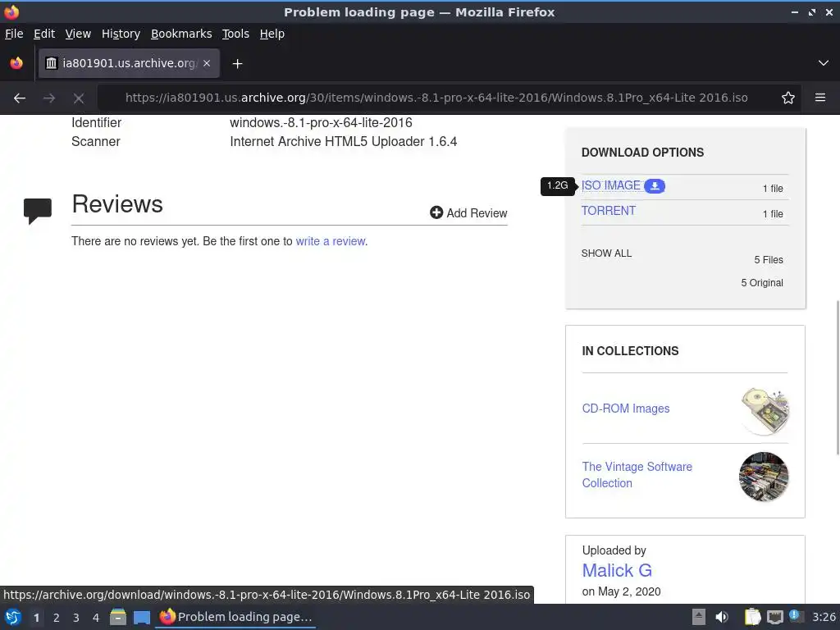Open the file manager from taskbar
Image resolution: width=840 pixels, height=630 pixels.
tap(118, 617)
